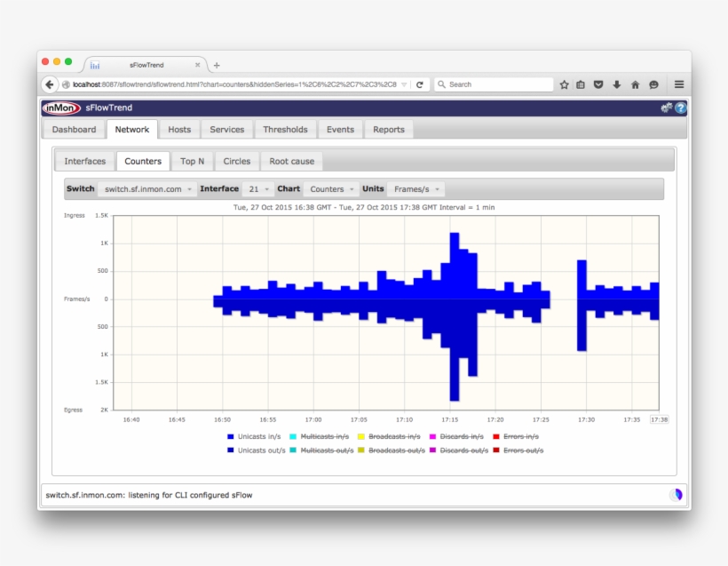Reload the page with the refresh icon

(x=420, y=84)
